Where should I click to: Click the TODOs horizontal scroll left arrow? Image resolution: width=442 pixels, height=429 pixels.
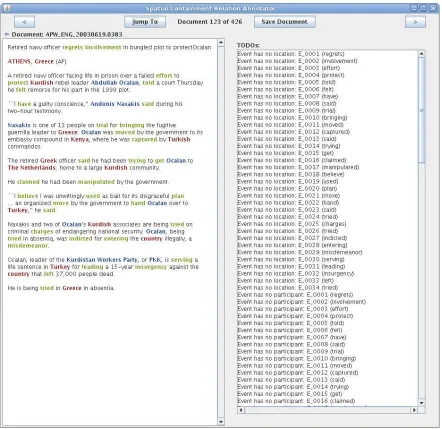(241, 410)
